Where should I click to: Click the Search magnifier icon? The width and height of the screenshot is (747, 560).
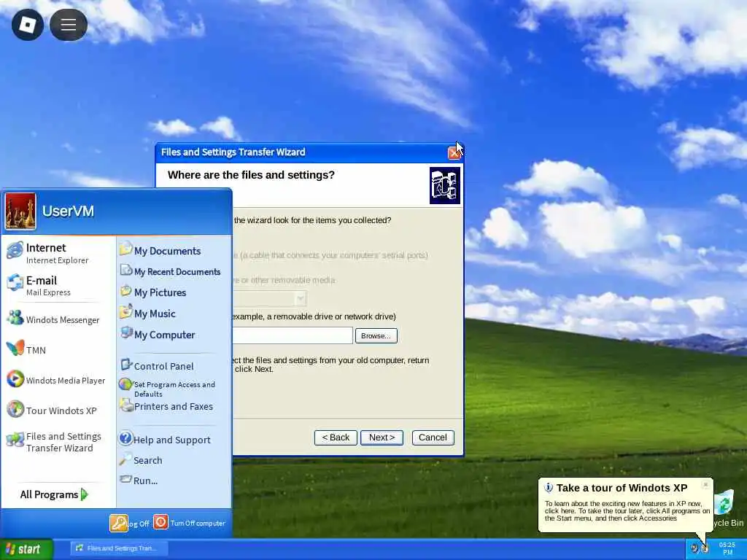(125, 459)
